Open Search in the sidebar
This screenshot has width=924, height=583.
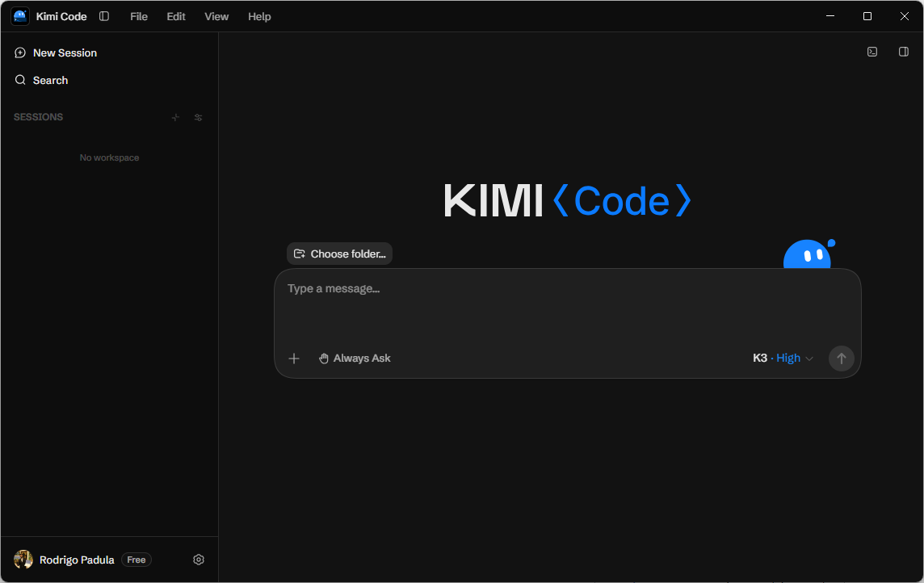[41, 80]
